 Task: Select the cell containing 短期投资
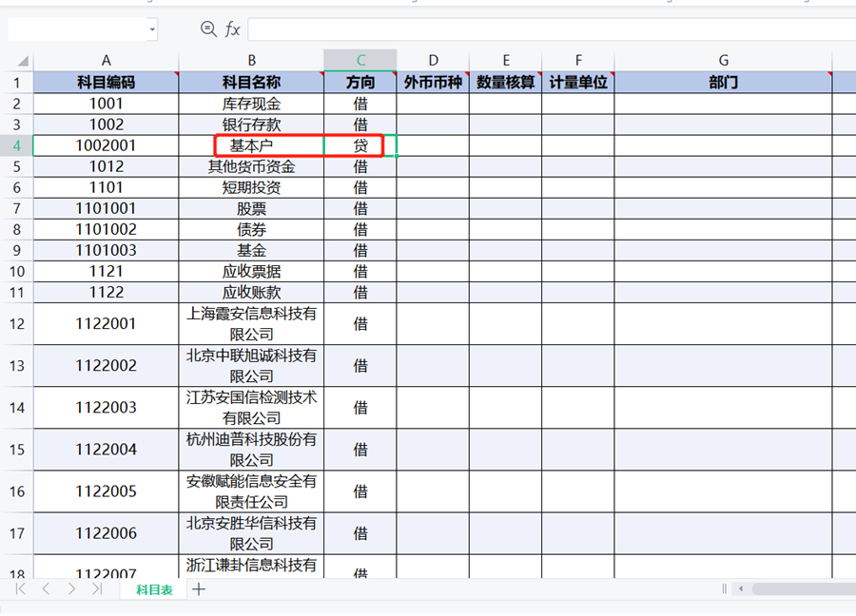251,187
